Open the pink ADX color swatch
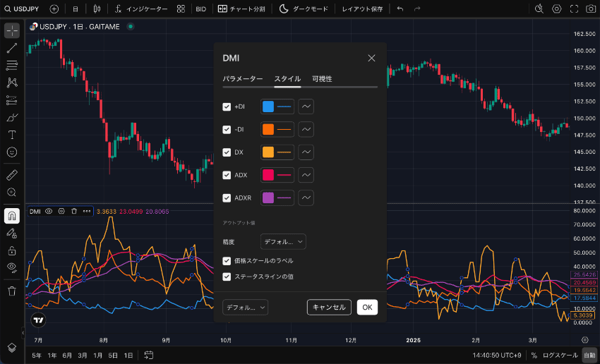600x364 pixels. pos(268,175)
